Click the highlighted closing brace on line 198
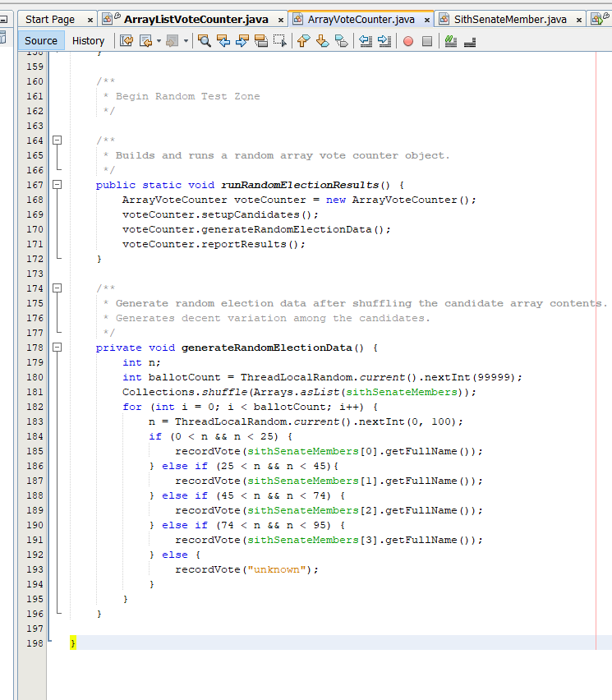This screenshot has width=612, height=700. pyautogui.click(x=73, y=642)
